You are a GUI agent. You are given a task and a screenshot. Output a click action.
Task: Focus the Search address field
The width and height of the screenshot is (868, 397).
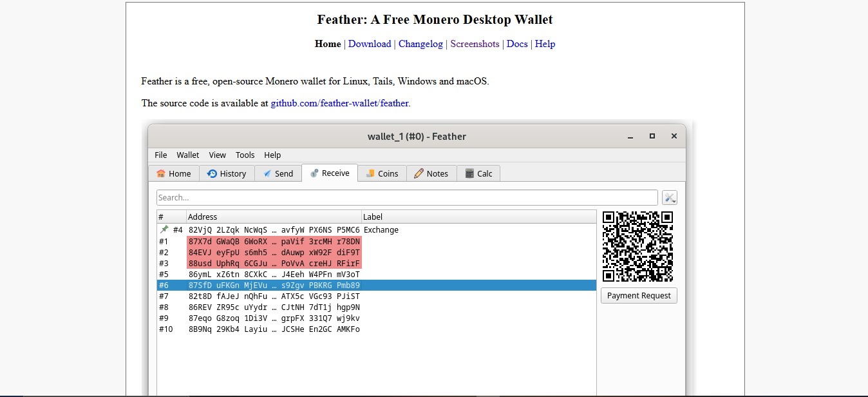(407, 198)
